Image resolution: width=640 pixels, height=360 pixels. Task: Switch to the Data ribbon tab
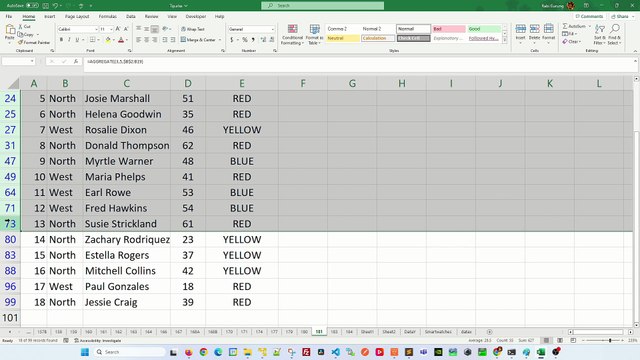tap(131, 16)
